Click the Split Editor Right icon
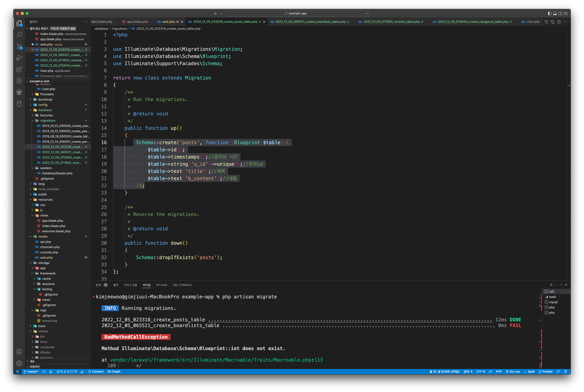584x392 pixels. coord(559,22)
